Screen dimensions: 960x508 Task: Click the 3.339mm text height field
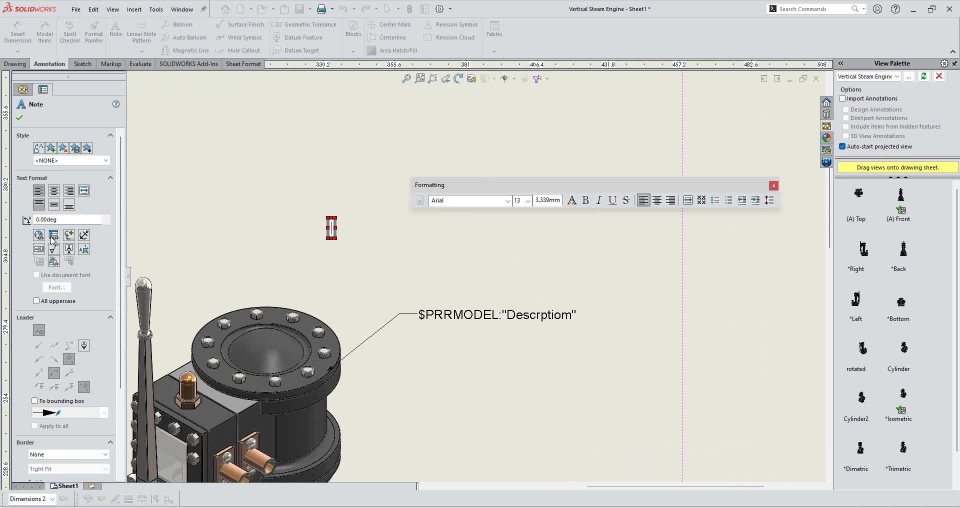pyautogui.click(x=547, y=200)
